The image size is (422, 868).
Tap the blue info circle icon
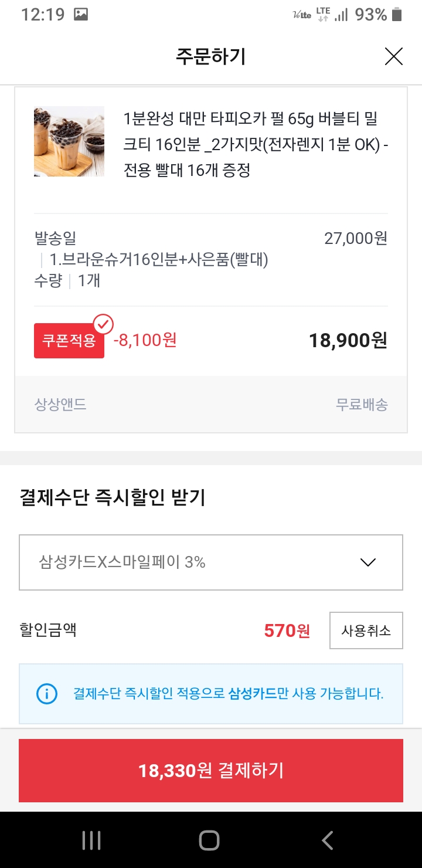tap(47, 694)
